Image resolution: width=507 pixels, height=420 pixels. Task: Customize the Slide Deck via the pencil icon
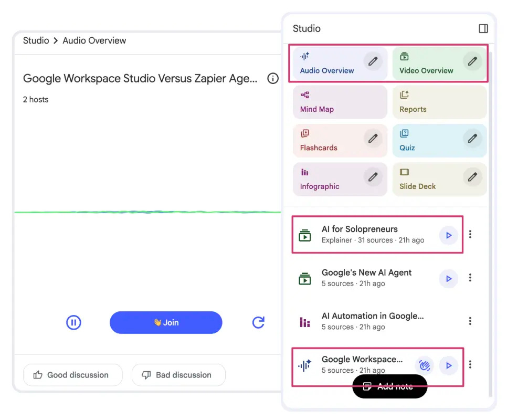(x=472, y=176)
